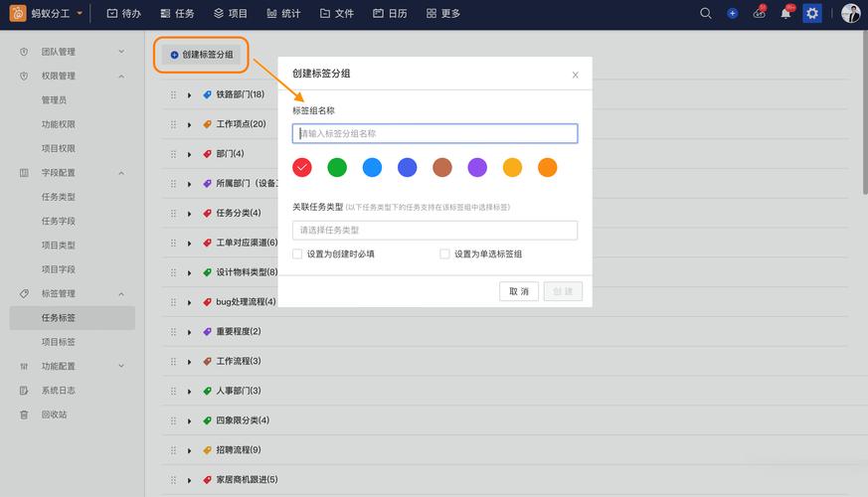Click the tag icon of 重要程度(2)
This screenshot has height=497, width=868.
[x=207, y=332]
